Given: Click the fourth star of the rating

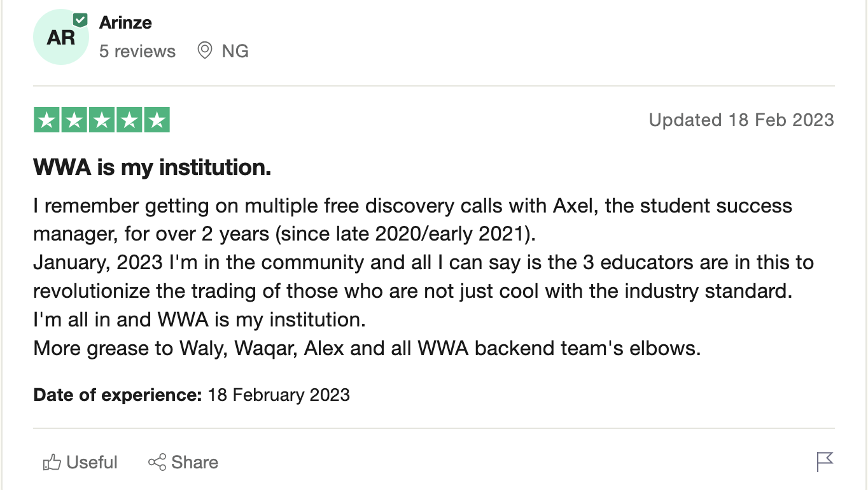Looking at the screenshot, I should pyautogui.click(x=129, y=120).
